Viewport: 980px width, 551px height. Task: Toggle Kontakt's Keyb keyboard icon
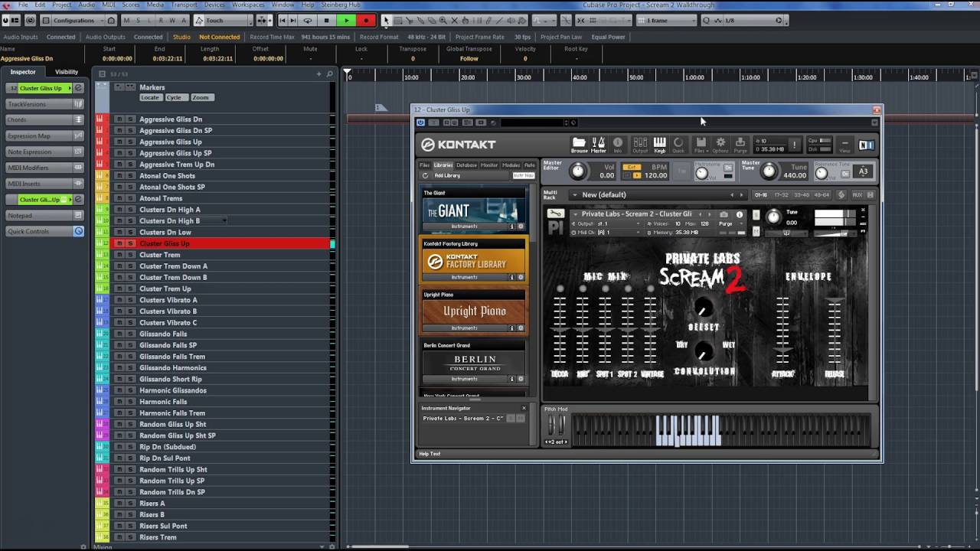[659, 145]
